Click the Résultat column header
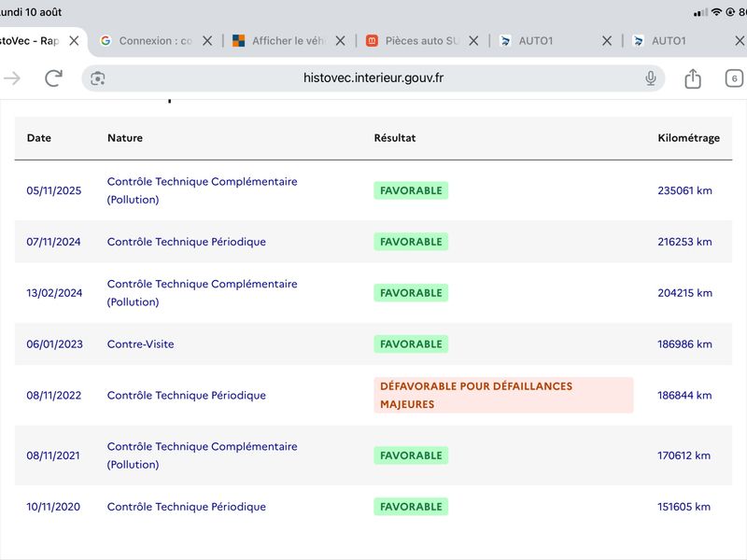The image size is (747, 560). point(394,138)
